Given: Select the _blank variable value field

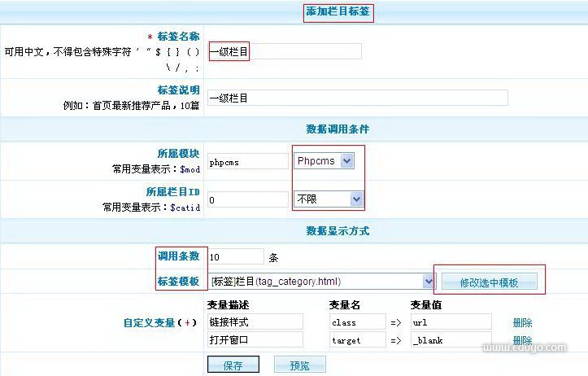Looking at the screenshot, I should pyautogui.click(x=451, y=340).
